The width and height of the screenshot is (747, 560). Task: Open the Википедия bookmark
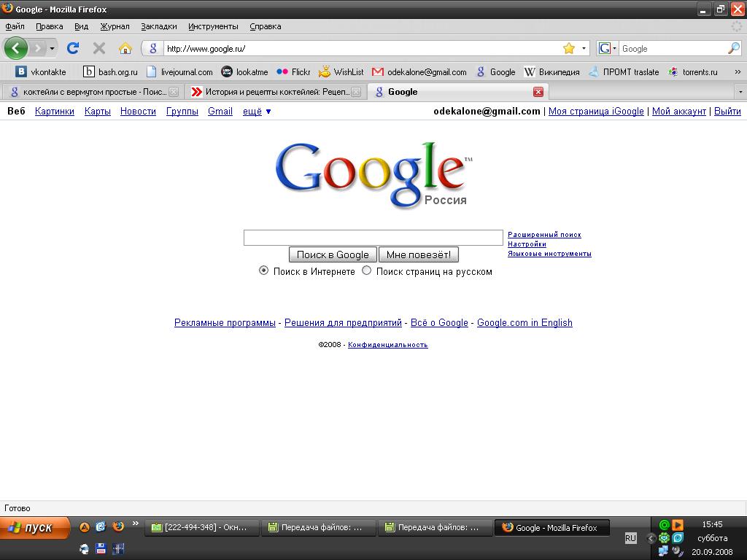(x=552, y=72)
